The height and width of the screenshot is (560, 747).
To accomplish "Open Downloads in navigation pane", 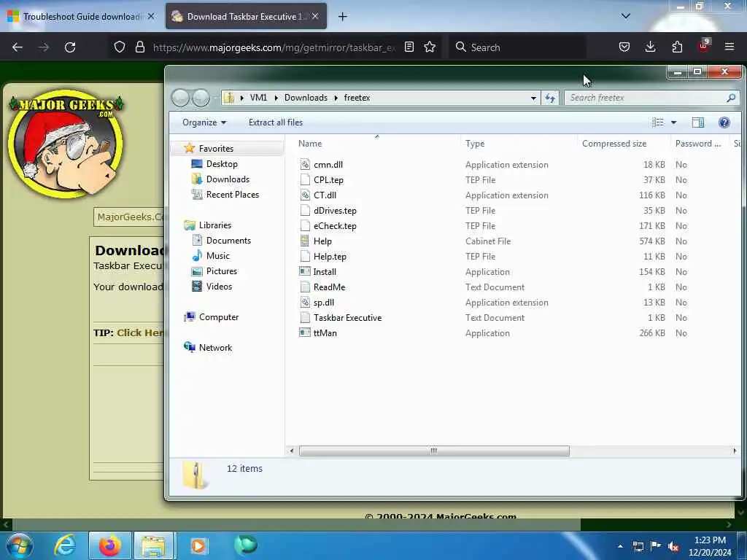I will click(228, 179).
